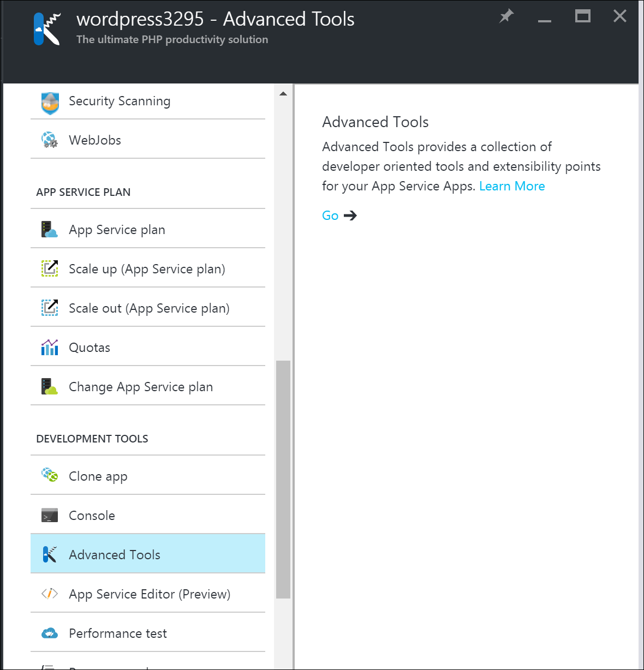
Task: Maximize the Advanced Tools blade
Action: pyautogui.click(x=583, y=16)
